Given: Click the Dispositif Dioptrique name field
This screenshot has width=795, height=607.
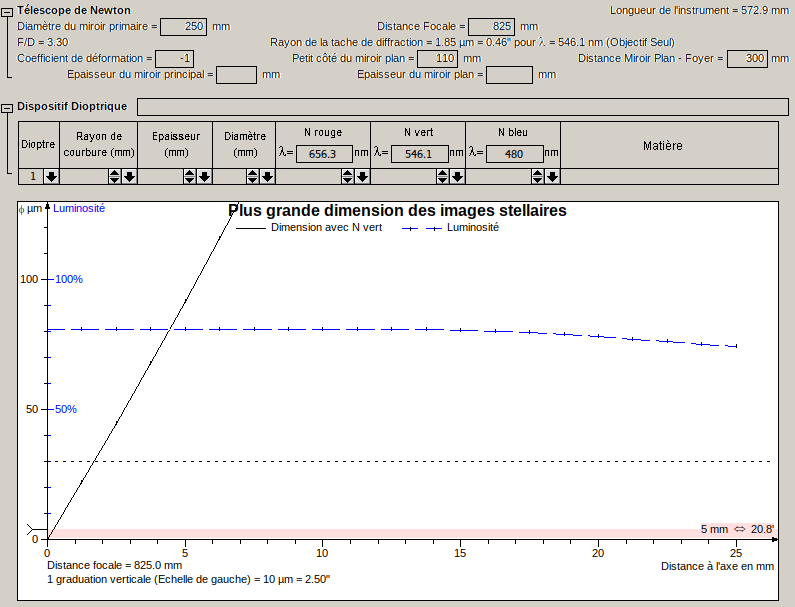Looking at the screenshot, I should [463, 107].
